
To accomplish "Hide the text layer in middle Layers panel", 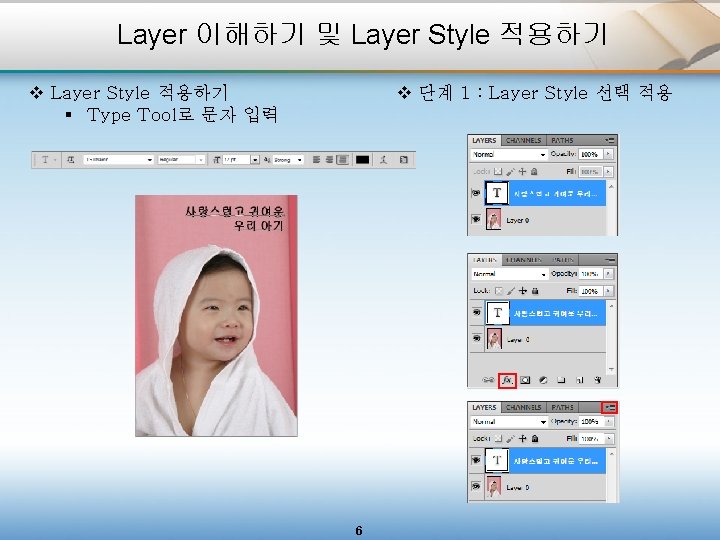I will point(476,312).
